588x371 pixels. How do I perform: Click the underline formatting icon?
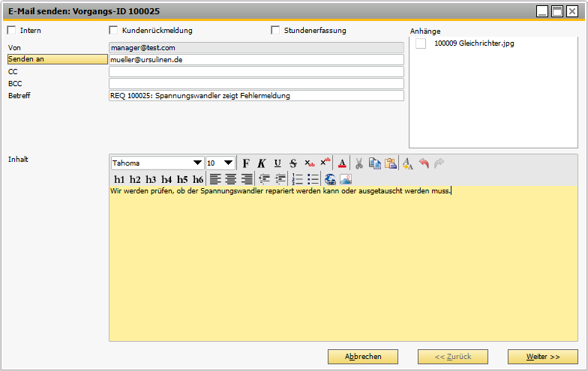point(277,163)
